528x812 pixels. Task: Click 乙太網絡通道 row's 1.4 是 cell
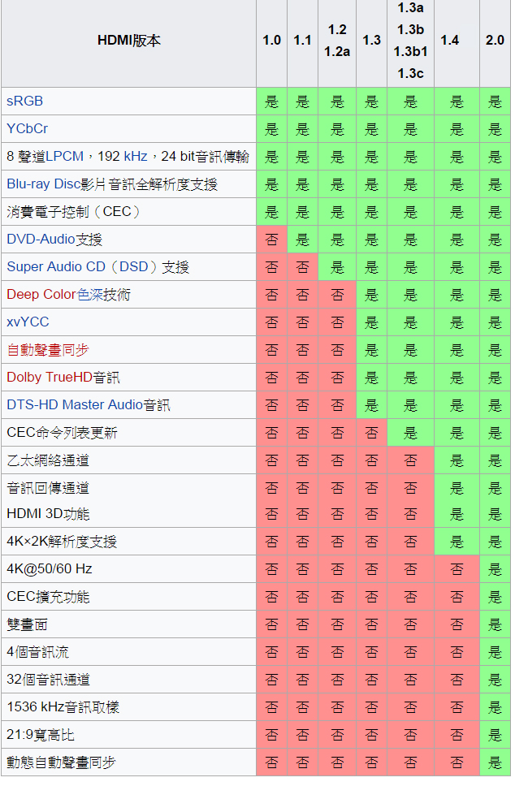point(457,460)
